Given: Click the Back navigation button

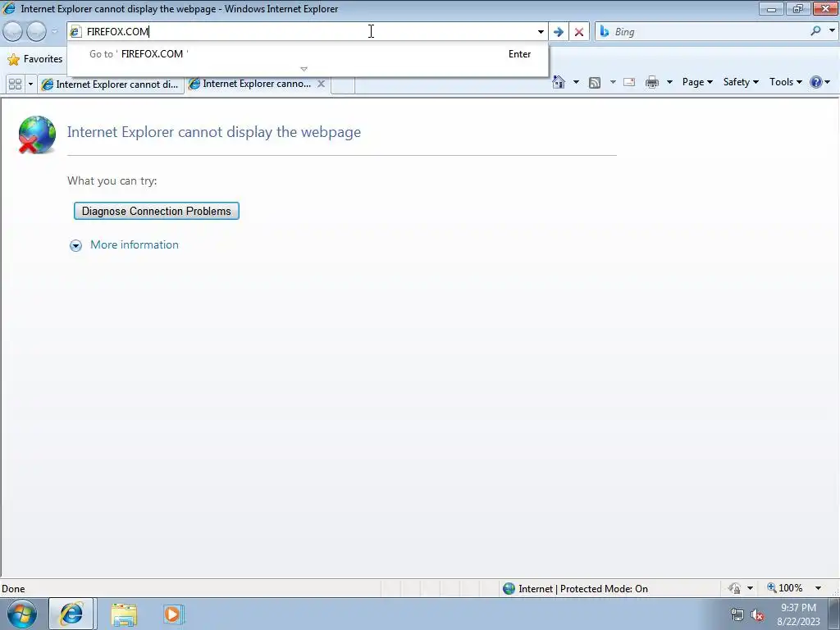Looking at the screenshot, I should [13, 32].
